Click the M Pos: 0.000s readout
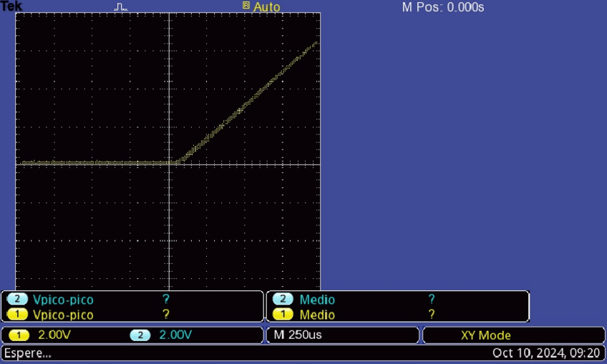607x364 pixels. pyautogui.click(x=443, y=7)
